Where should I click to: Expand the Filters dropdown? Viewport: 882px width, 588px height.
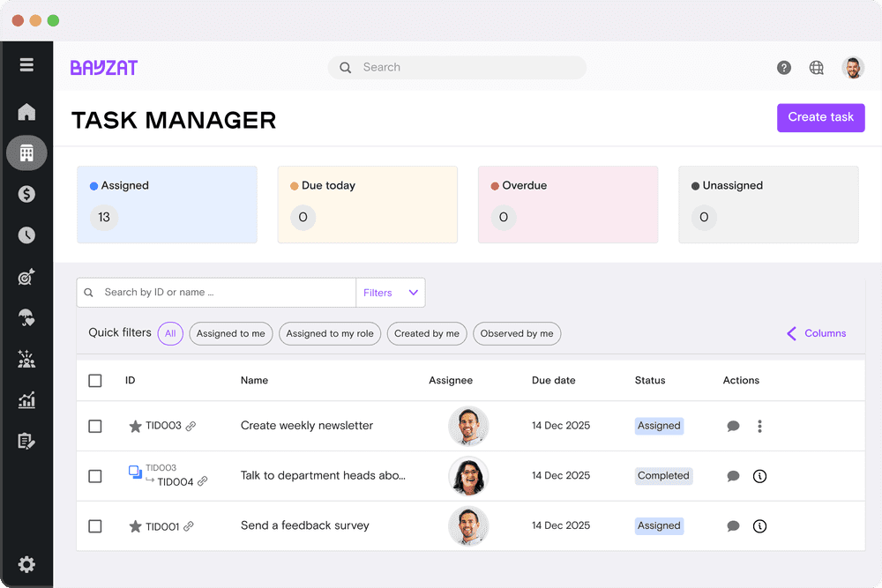391,292
